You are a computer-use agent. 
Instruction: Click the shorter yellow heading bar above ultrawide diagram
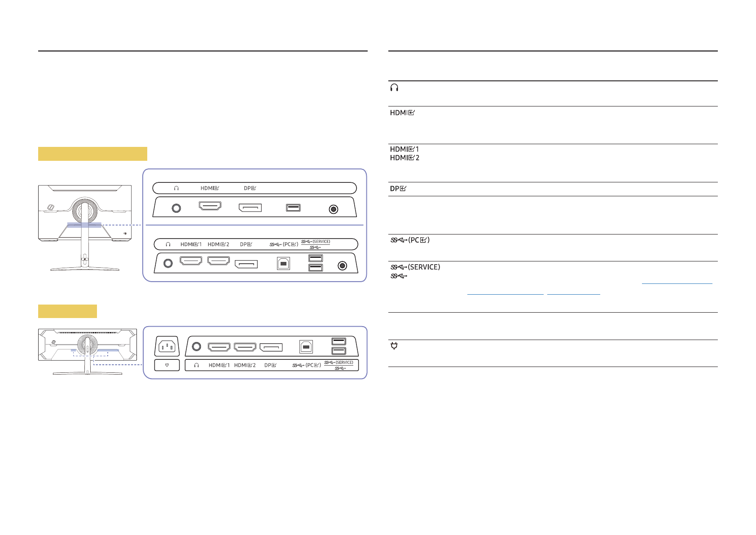click(67, 311)
